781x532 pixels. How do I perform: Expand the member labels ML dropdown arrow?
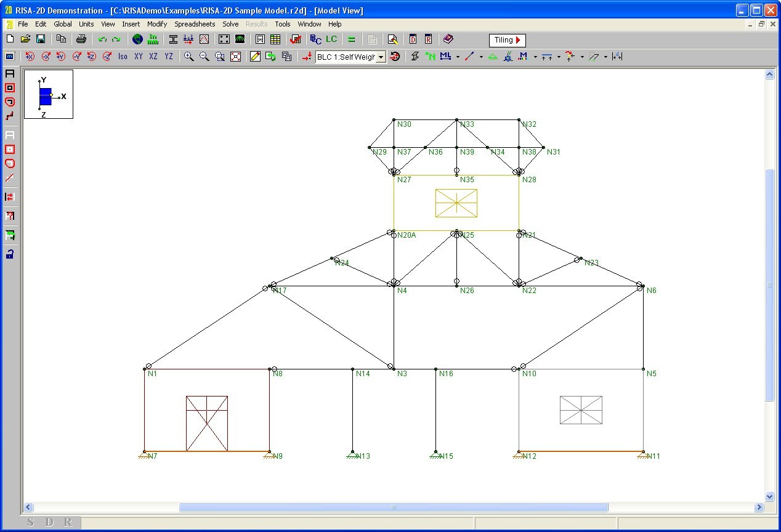click(458, 57)
